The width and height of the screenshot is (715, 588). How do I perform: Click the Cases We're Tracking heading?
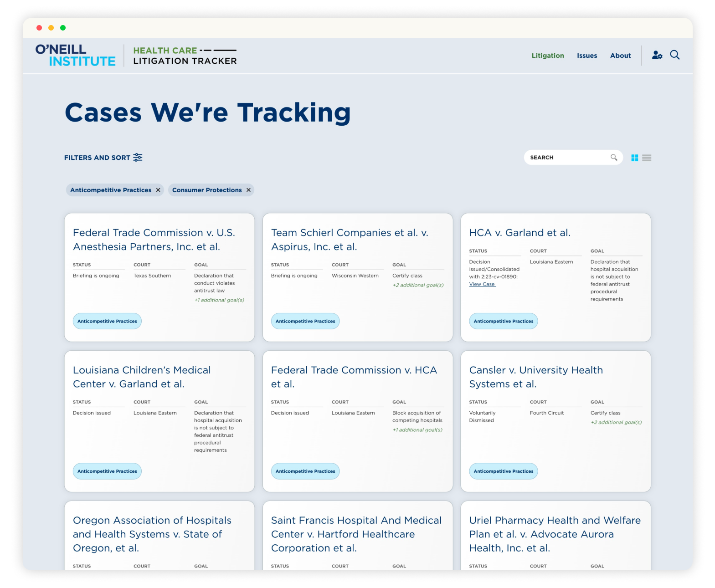(208, 112)
